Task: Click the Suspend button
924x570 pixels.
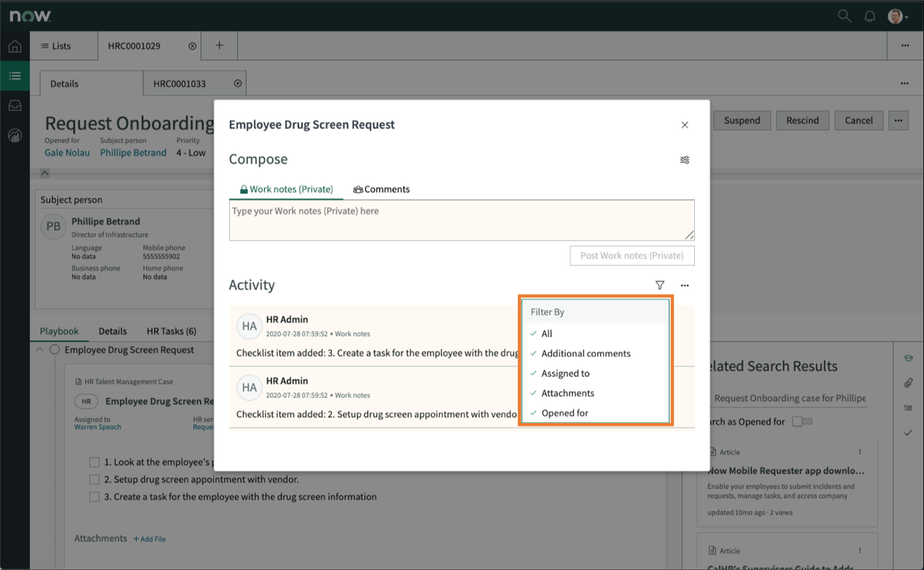Action: 742,120
